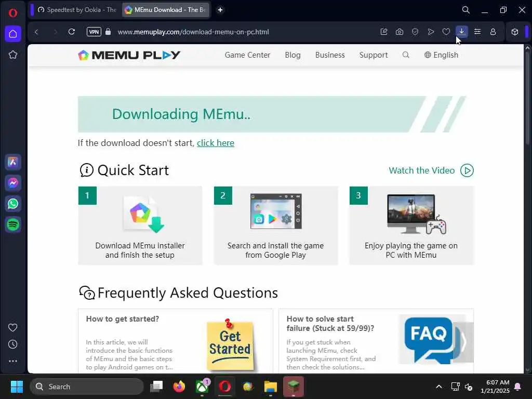Open sidebar three-dots setup menu

tap(13, 361)
